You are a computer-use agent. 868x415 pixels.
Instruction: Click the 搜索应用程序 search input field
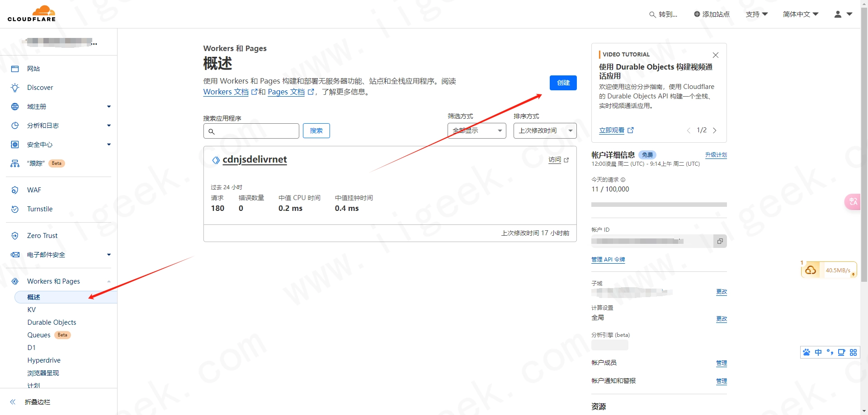(251, 131)
